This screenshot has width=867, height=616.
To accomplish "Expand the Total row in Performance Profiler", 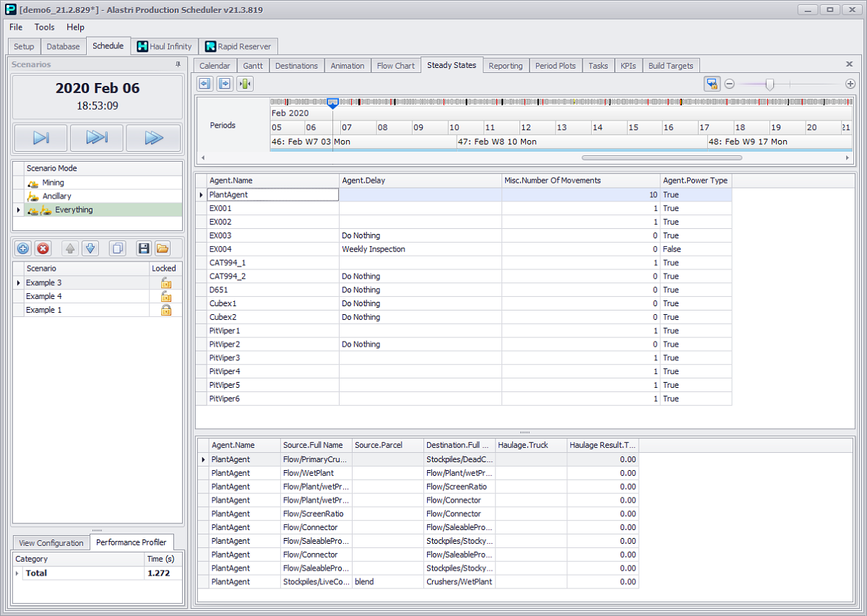I will coord(17,573).
